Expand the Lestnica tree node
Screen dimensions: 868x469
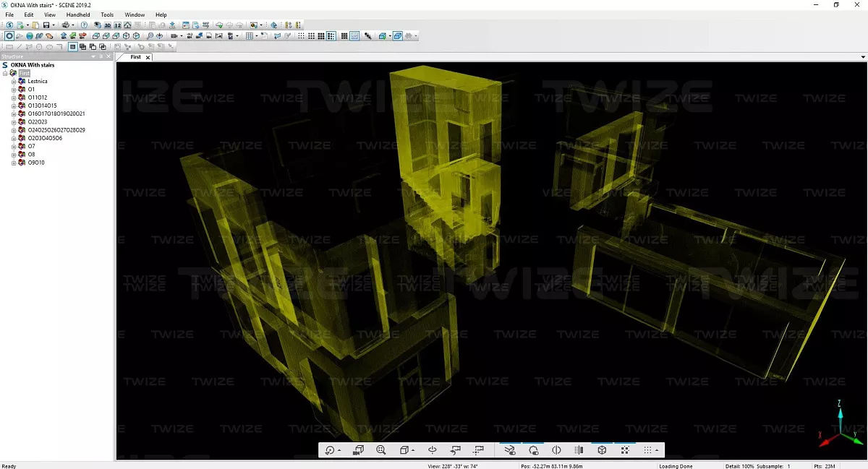tap(13, 82)
